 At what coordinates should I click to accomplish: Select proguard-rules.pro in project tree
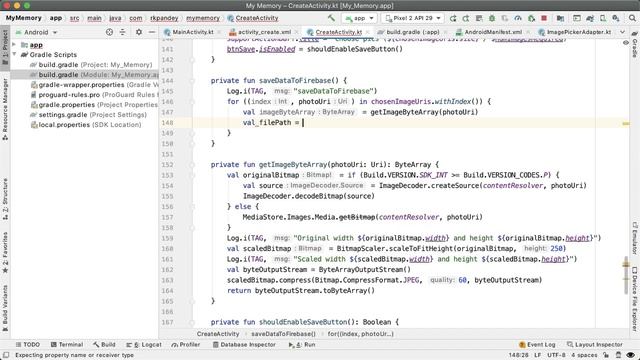(94, 95)
